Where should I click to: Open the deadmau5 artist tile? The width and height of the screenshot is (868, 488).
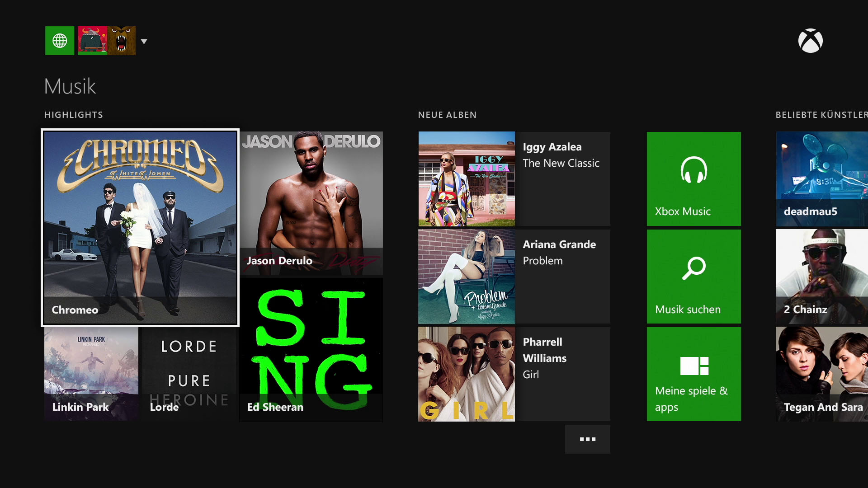point(822,179)
